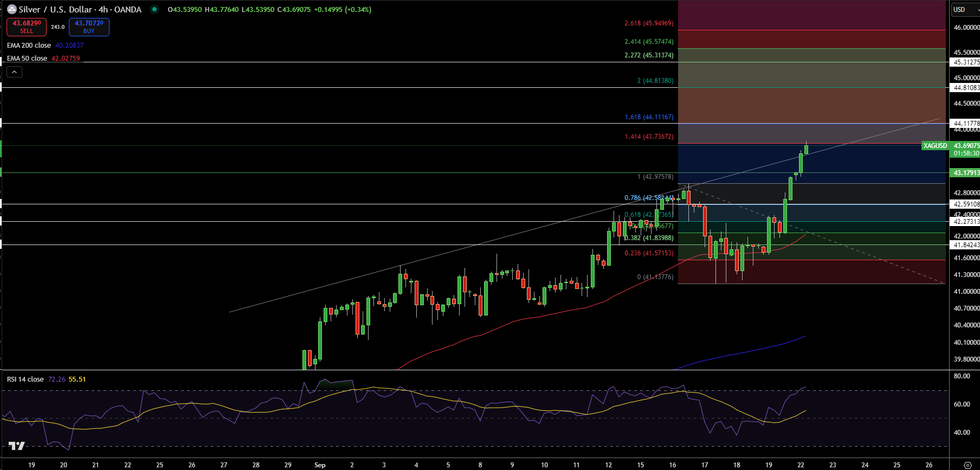Click the Sep label on time axis
980x470 pixels.
(320, 465)
